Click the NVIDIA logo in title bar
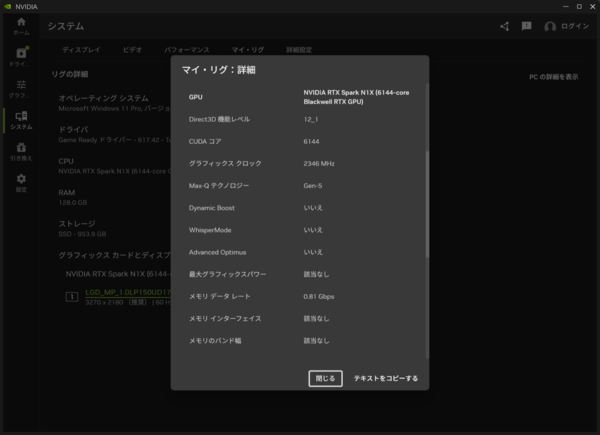 click(x=8, y=7)
